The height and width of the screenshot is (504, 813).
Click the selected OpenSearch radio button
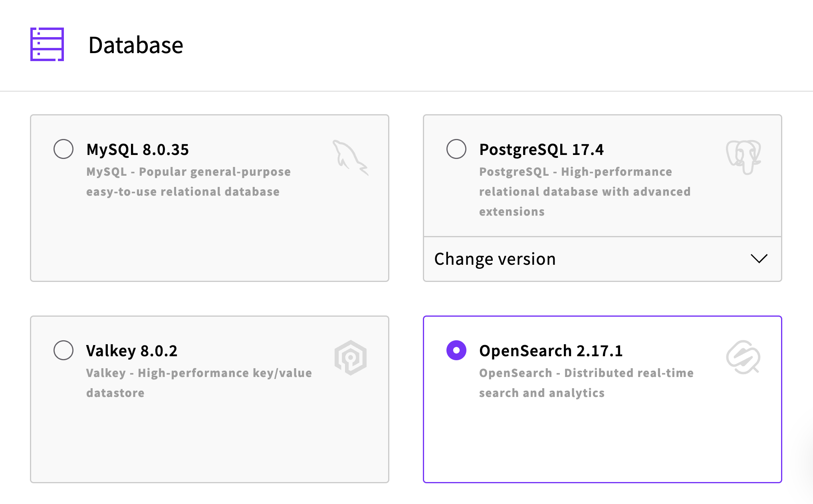tap(456, 350)
